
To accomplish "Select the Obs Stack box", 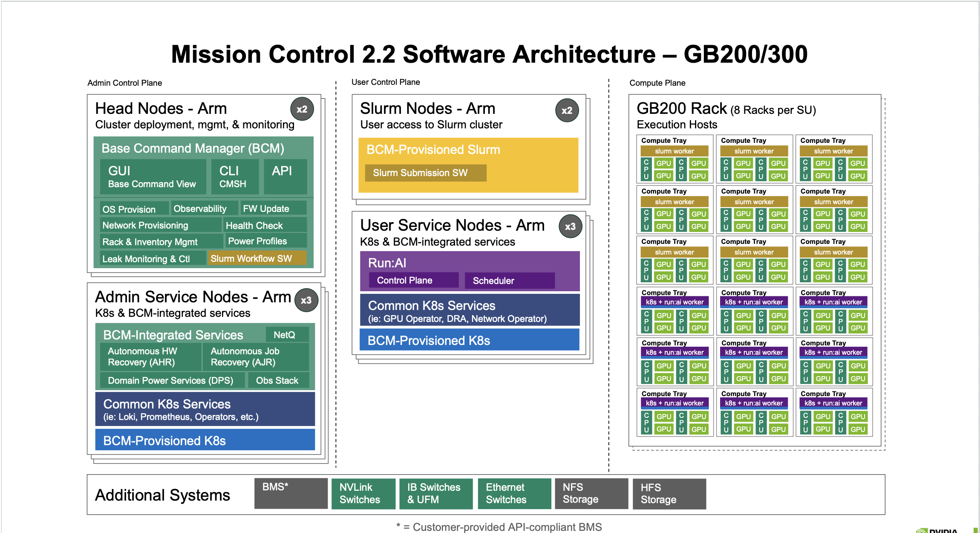I will click(x=278, y=380).
